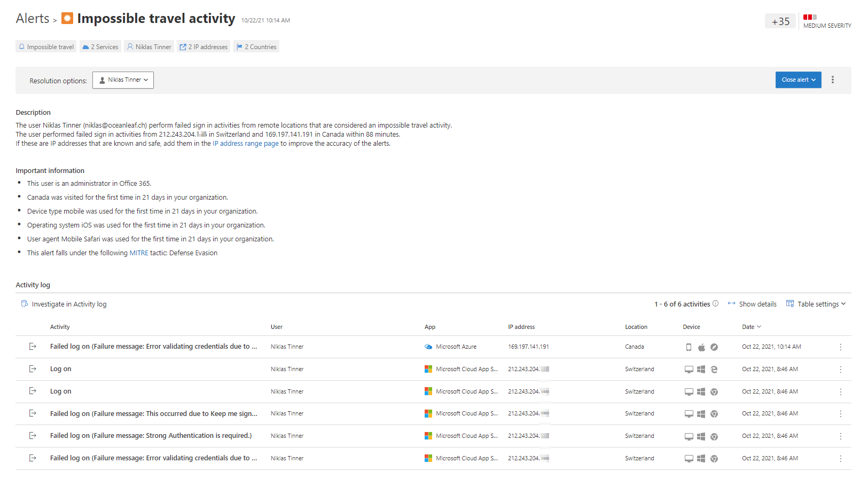868x479 pixels.
Task: Click the Activity column header
Action: click(x=60, y=327)
